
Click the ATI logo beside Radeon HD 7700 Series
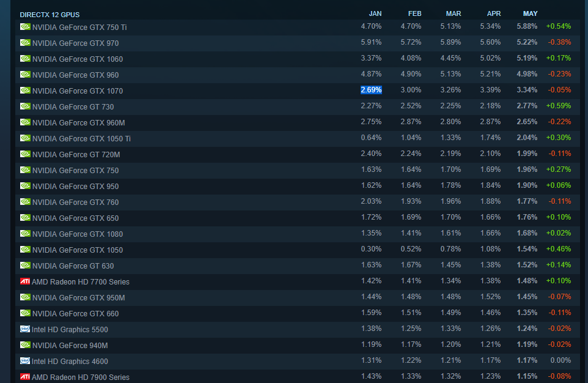point(25,281)
